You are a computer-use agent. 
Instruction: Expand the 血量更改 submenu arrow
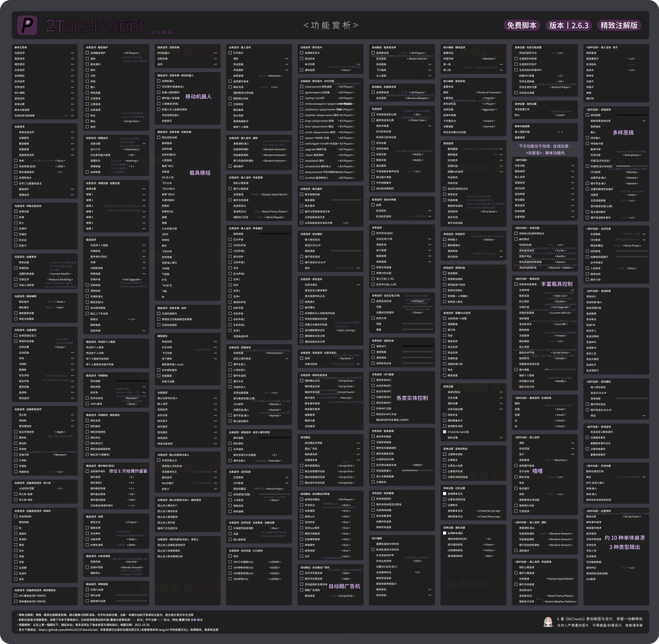pyautogui.click(x=72, y=138)
